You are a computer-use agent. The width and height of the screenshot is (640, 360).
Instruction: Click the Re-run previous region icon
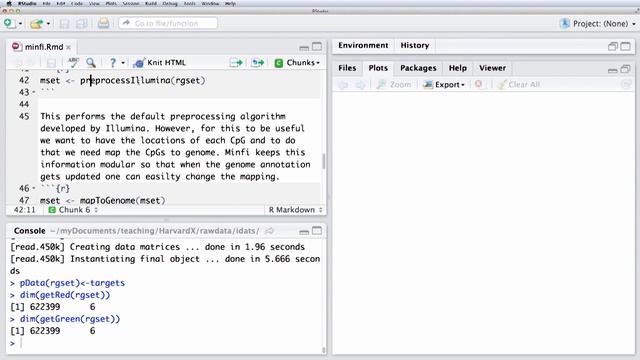coord(258,62)
